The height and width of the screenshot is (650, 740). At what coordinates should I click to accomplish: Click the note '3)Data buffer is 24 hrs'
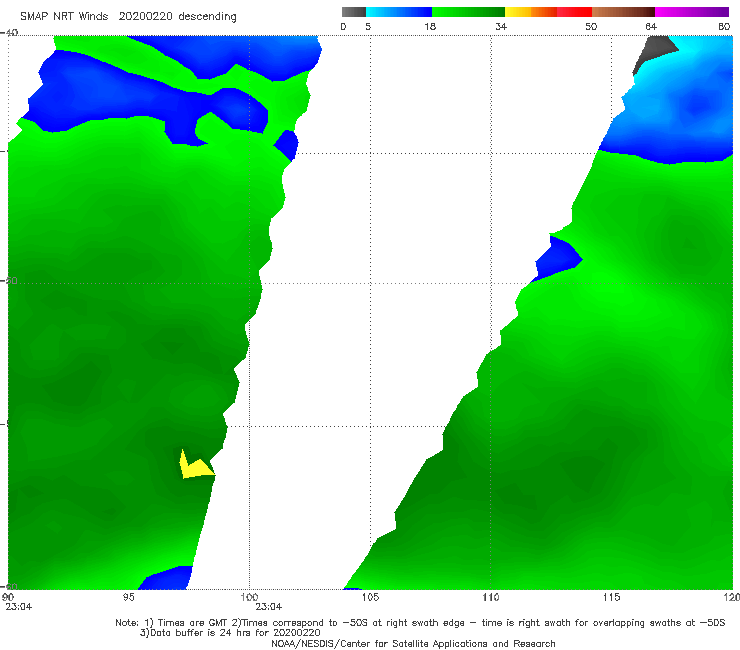point(230,633)
